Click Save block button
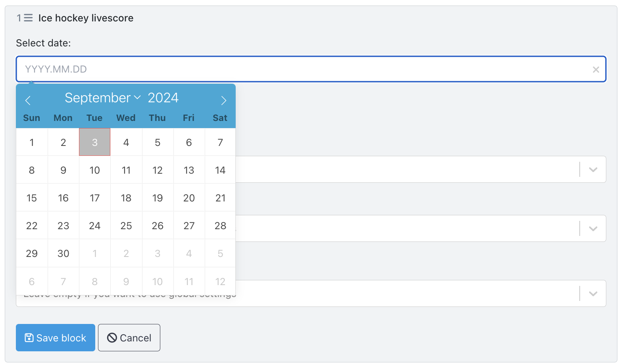The image size is (619, 364). pos(56,338)
